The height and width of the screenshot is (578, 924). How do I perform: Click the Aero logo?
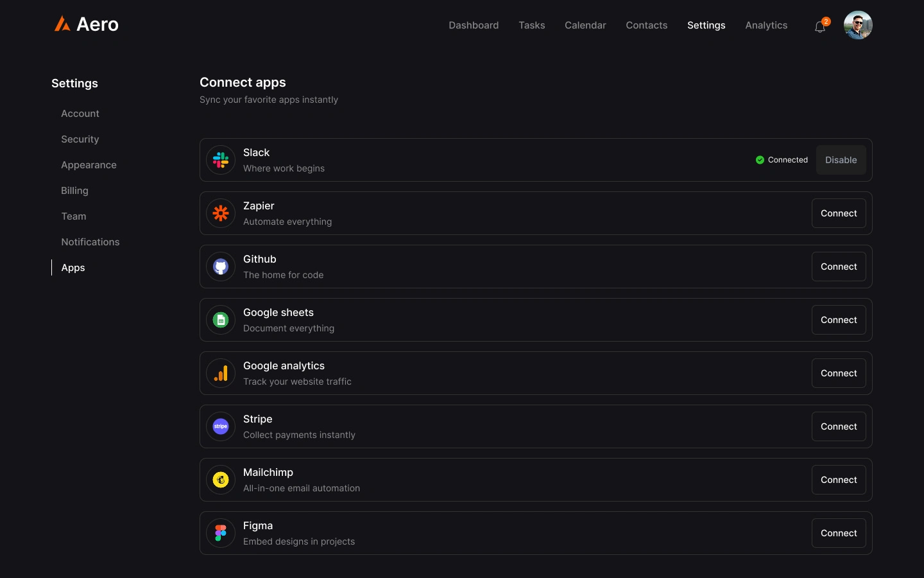(x=86, y=24)
